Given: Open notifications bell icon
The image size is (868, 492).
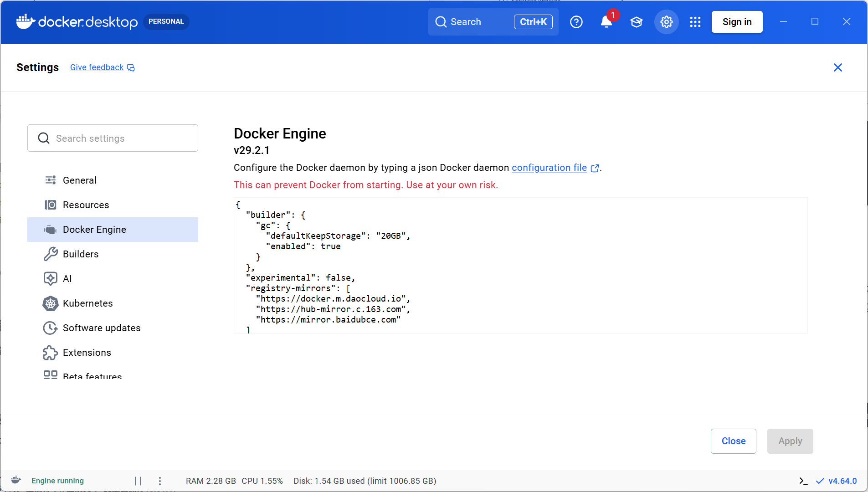Looking at the screenshot, I should point(606,22).
